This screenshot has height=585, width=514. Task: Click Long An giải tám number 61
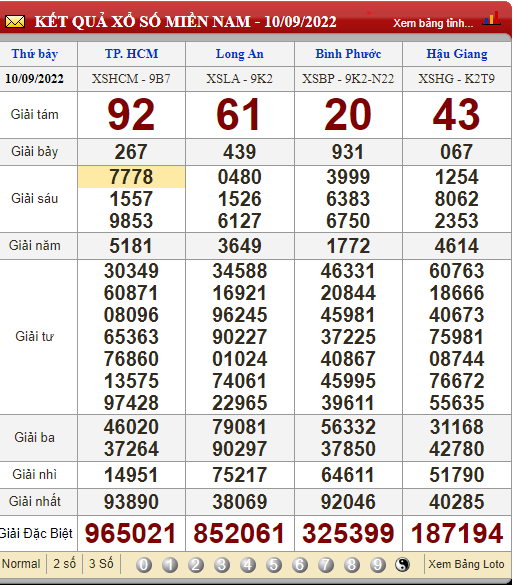(x=239, y=115)
